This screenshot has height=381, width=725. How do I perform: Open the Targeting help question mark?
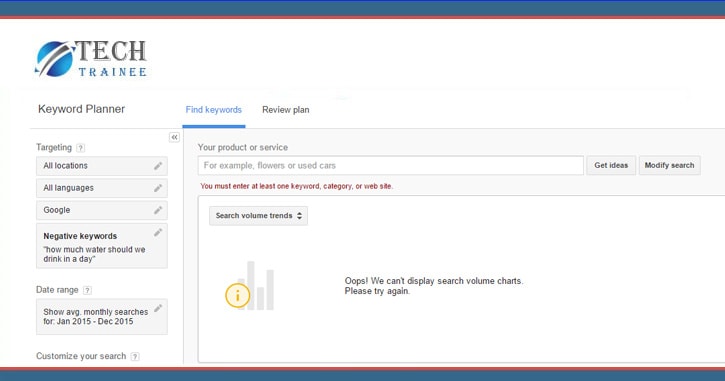80,148
